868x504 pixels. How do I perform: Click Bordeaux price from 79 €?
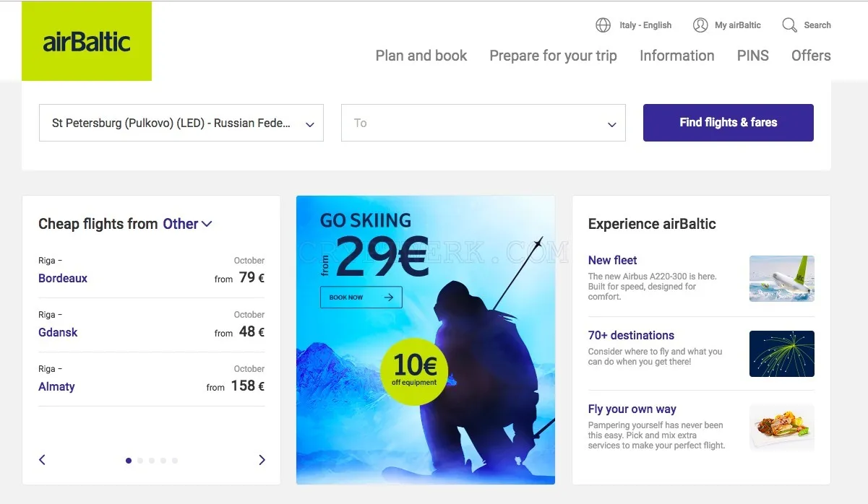(239, 278)
